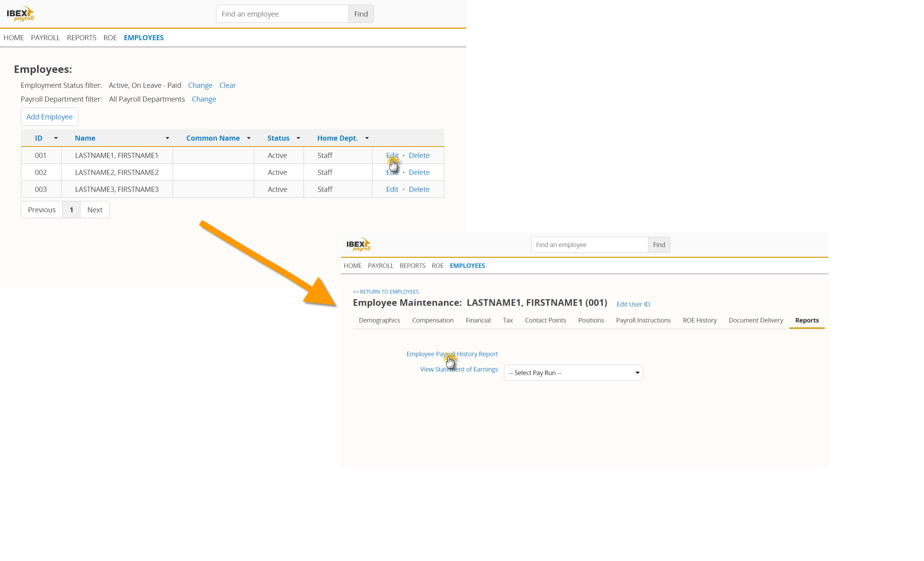Open the Employee Payroll History Report

pyautogui.click(x=452, y=354)
